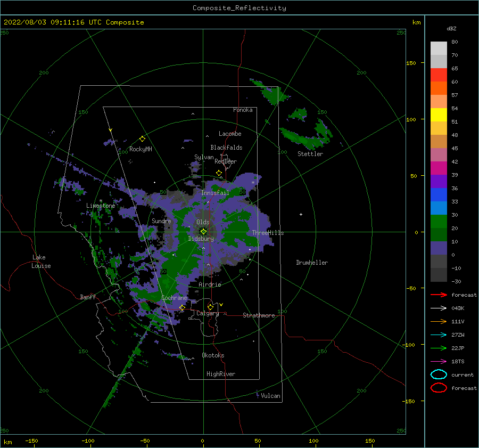
Task: Click the red forecast ellipse legend icon
Action: 439,388
